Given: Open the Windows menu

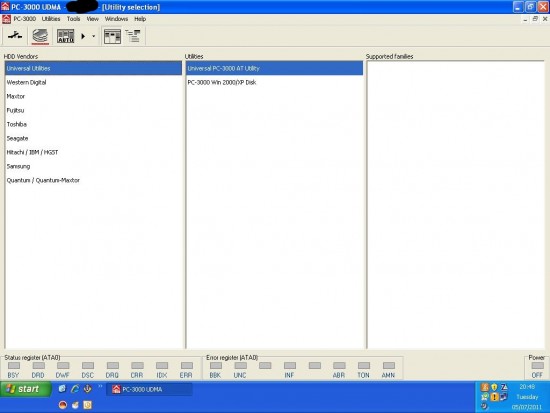Looking at the screenshot, I should point(116,19).
